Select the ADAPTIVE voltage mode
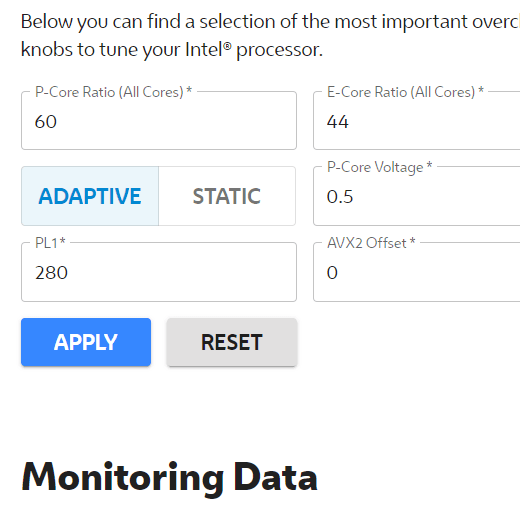The image size is (520, 520). [x=90, y=196]
